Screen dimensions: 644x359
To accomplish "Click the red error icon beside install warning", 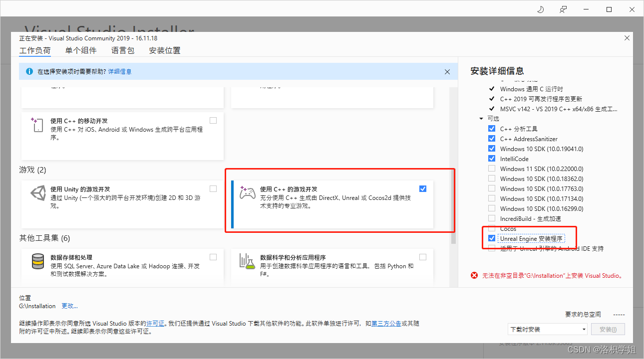I will pyautogui.click(x=474, y=275).
